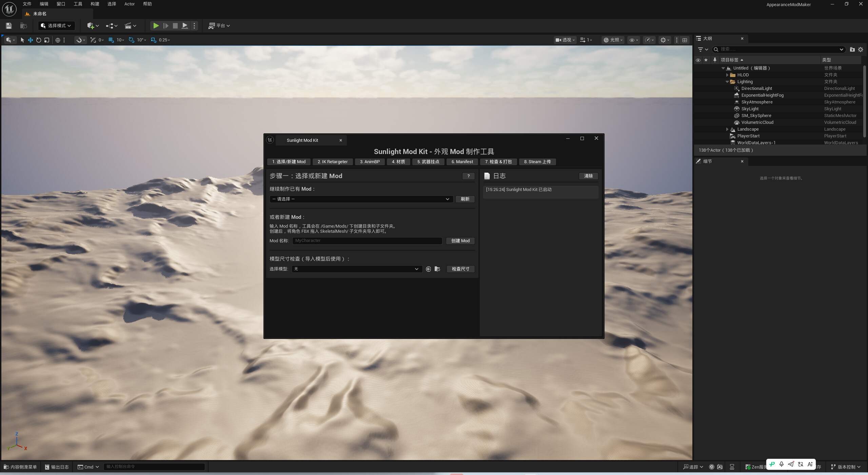Click the 创建 Mod button

click(460, 241)
